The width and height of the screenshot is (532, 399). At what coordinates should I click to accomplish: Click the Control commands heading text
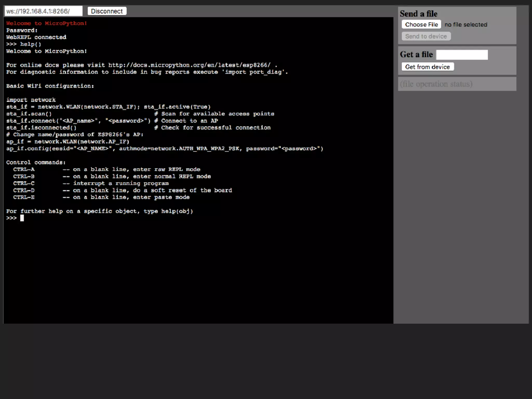(x=36, y=162)
